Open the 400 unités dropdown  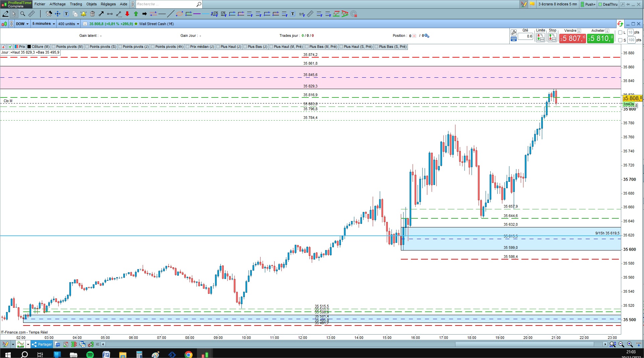(69, 24)
